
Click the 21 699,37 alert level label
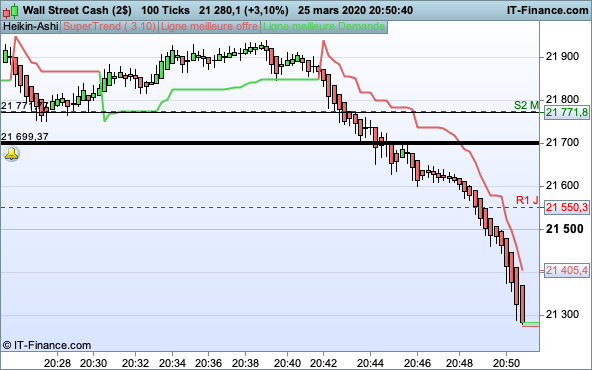pos(25,136)
